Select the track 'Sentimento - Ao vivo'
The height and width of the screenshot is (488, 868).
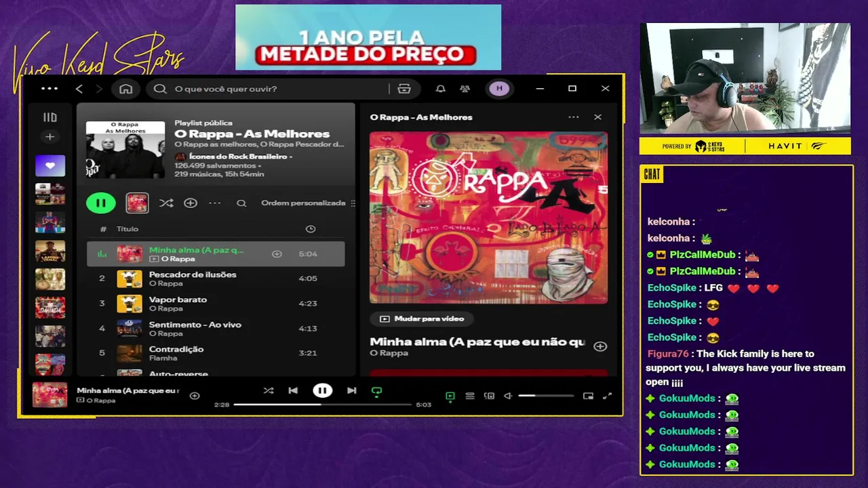pyautogui.click(x=216, y=328)
